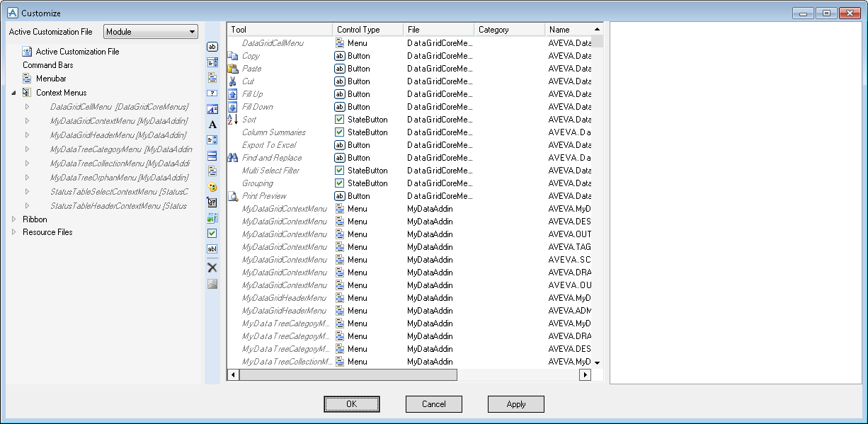868x424 pixels.
Task: Expand the StatusTableSelectContextMenu tree node
Action: pyautogui.click(x=27, y=191)
